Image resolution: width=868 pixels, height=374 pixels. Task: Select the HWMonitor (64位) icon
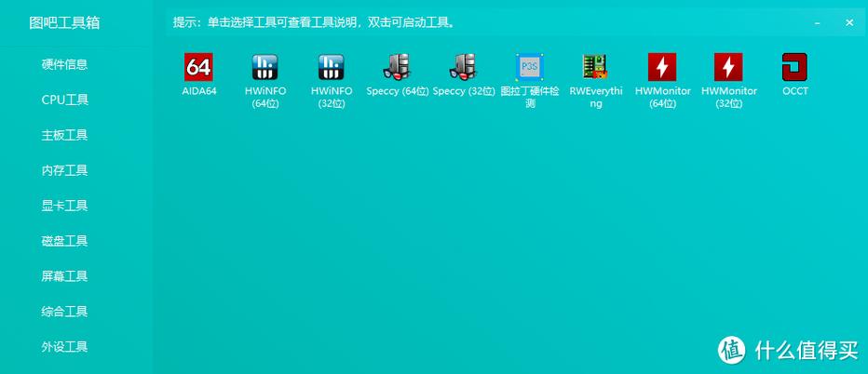662,68
